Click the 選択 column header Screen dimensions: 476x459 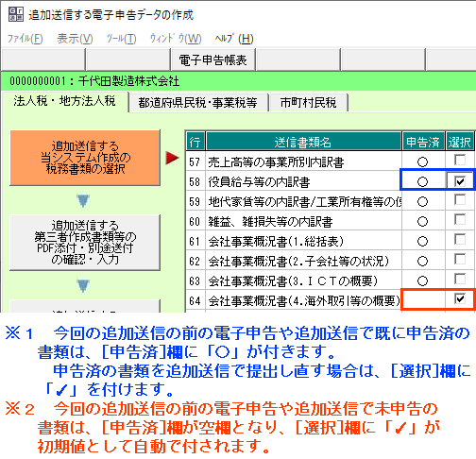coord(460,142)
